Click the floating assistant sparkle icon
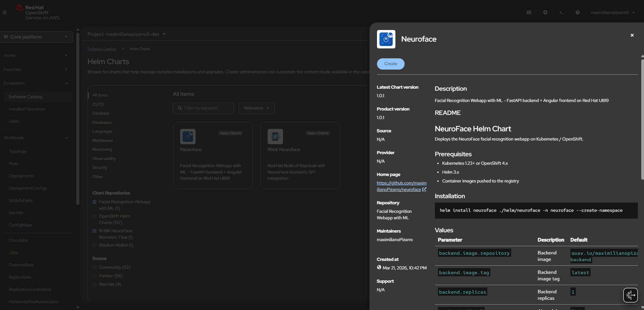Screen dimensions: 644x310 tap(630, 295)
